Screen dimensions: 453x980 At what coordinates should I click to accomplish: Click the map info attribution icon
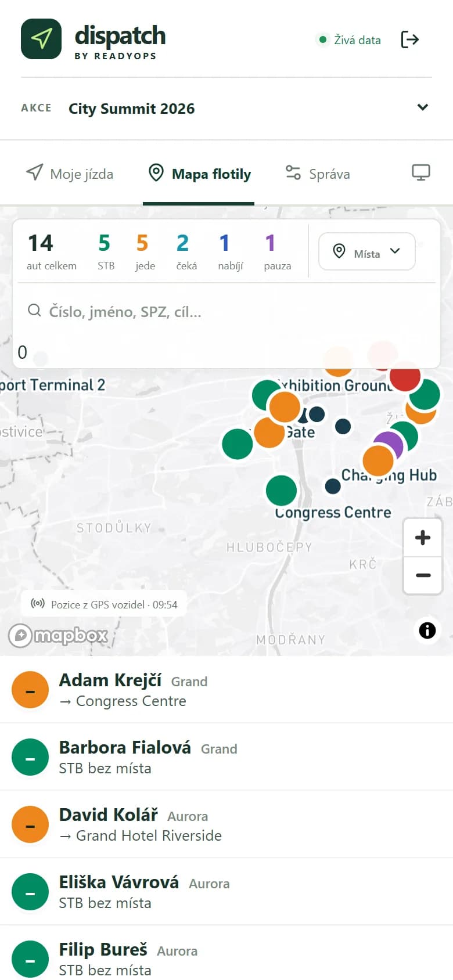pyautogui.click(x=427, y=630)
